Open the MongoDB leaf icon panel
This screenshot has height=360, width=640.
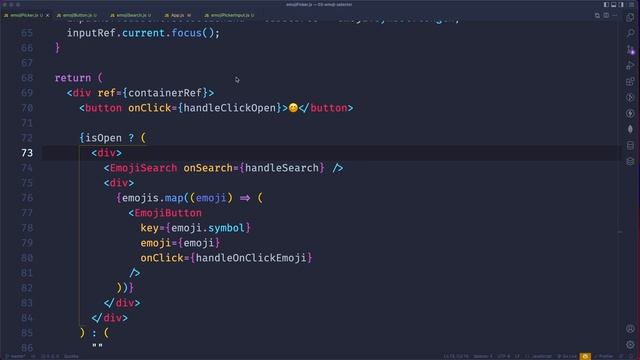[x=630, y=129]
